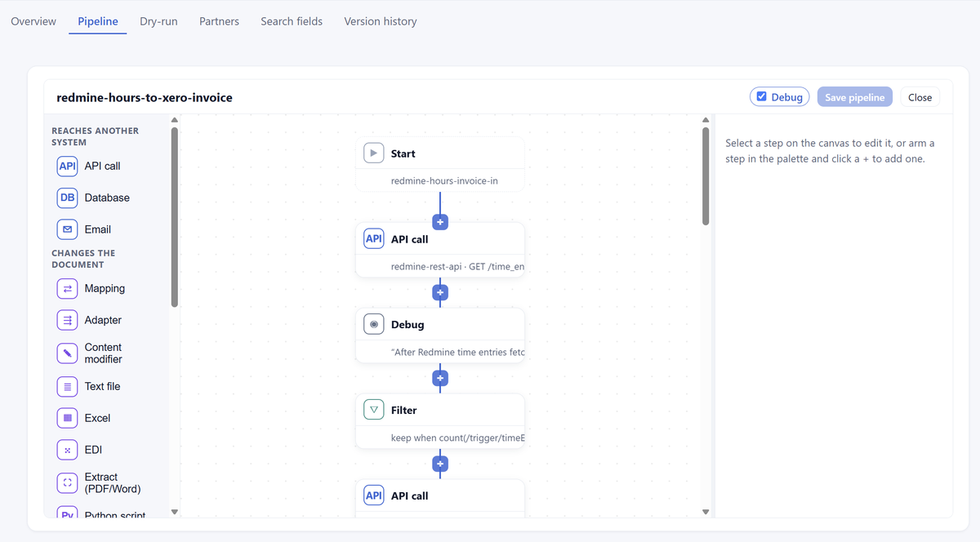Screen dimensions: 980x542
Task: Select the API call node after Filter
Action: tap(439, 498)
